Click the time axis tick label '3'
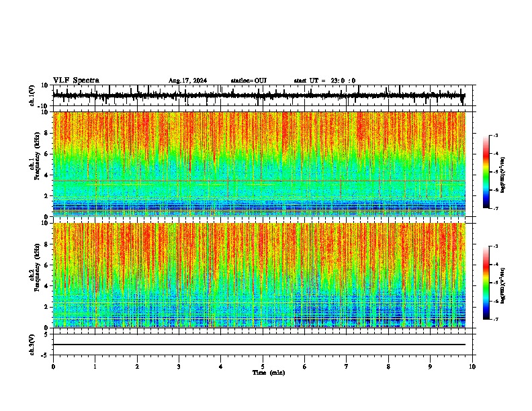This screenshot has width=532, height=411. tap(179, 367)
